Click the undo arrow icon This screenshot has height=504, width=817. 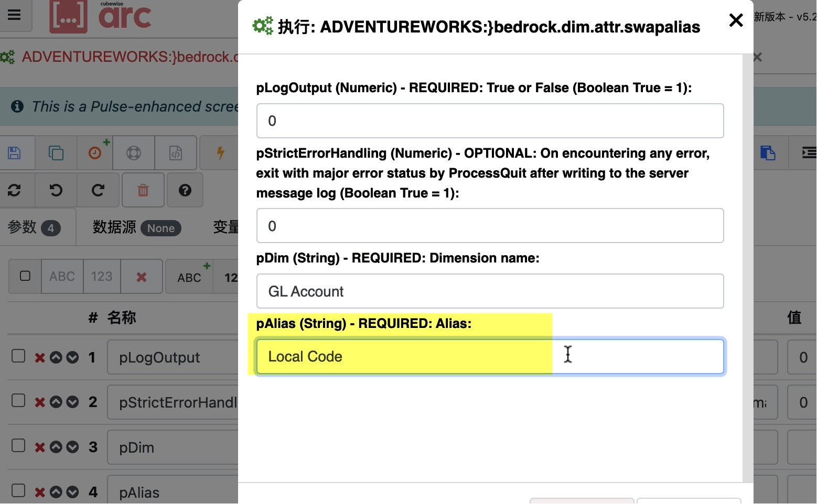click(56, 190)
